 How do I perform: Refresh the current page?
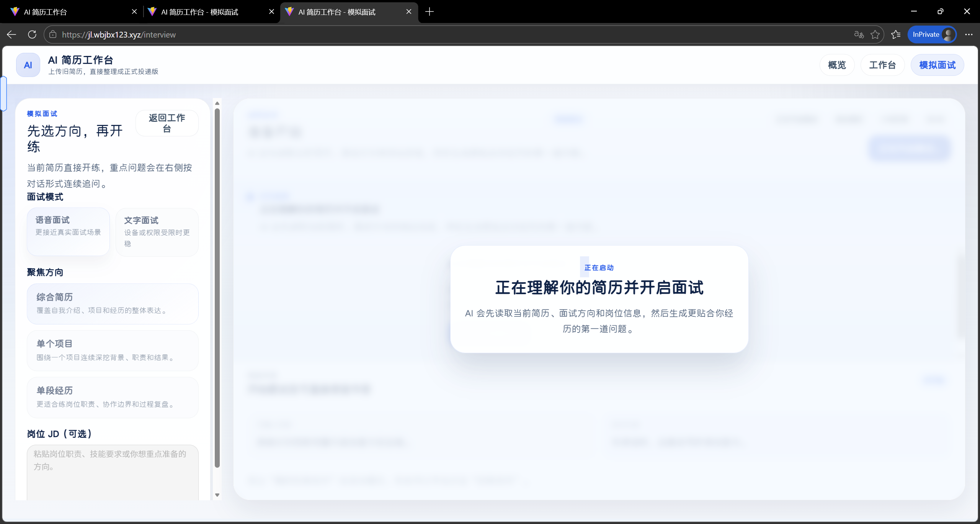click(32, 34)
